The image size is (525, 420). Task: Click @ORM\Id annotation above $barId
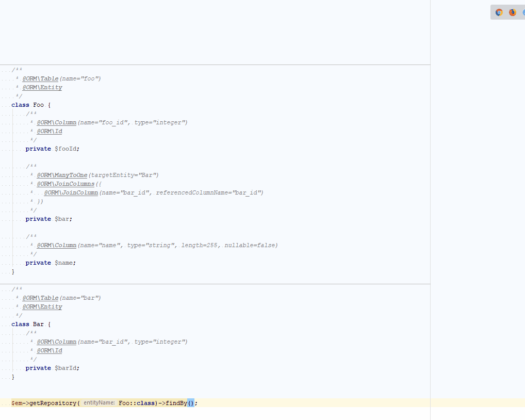click(50, 351)
